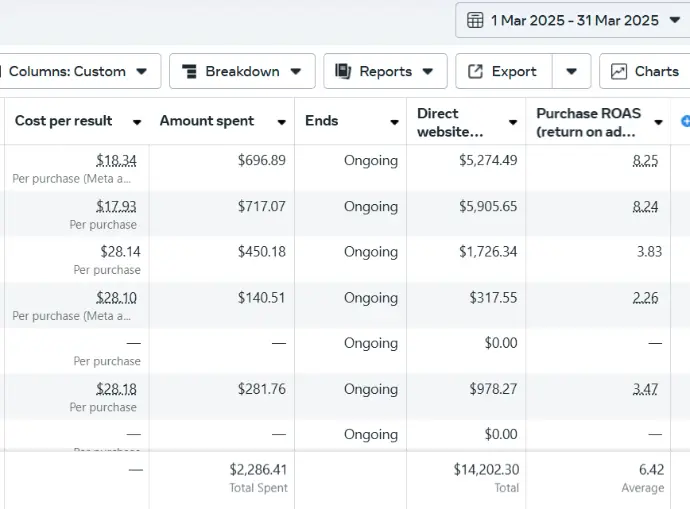The height and width of the screenshot is (509, 690).
Task: Click the Reports document icon
Action: coord(343,71)
